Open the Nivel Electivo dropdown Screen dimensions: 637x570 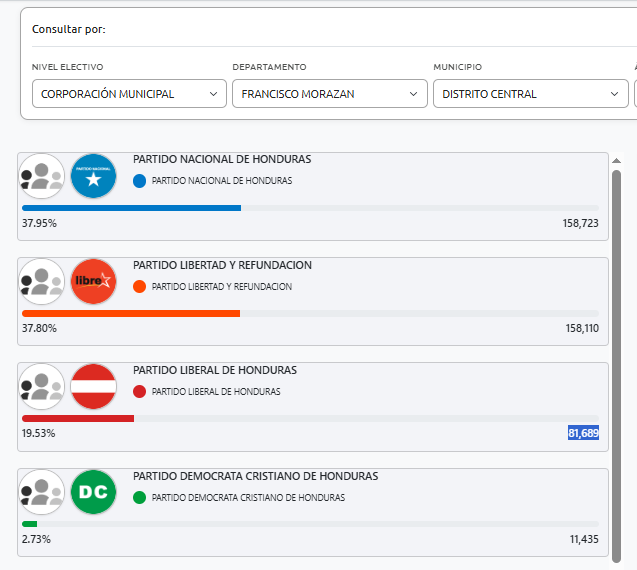[x=128, y=94]
